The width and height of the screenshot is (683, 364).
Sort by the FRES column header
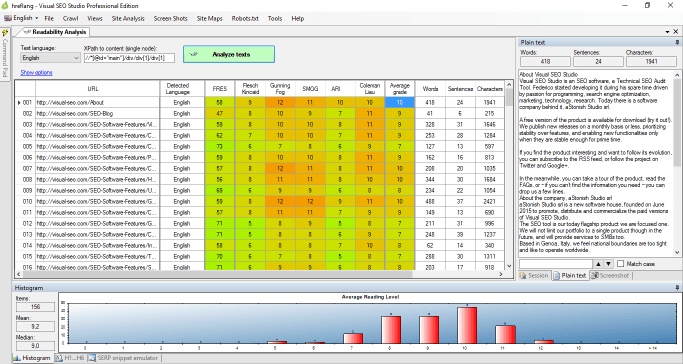pyautogui.click(x=220, y=89)
